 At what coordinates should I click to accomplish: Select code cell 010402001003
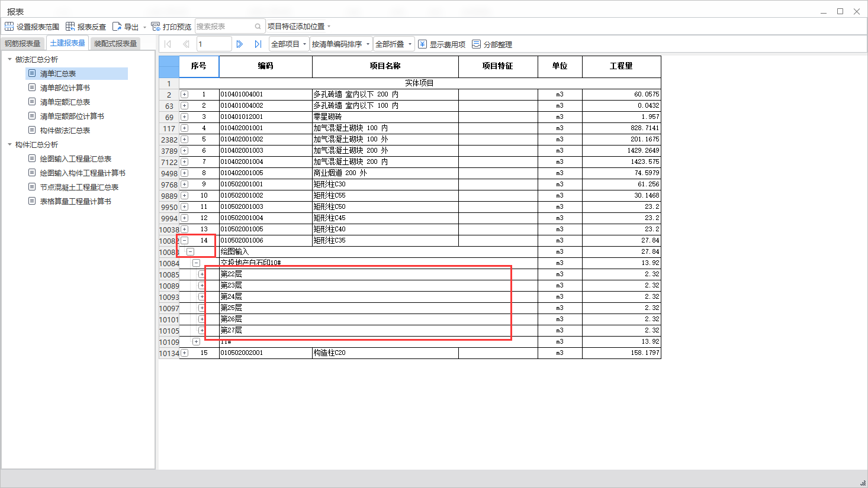pos(266,151)
